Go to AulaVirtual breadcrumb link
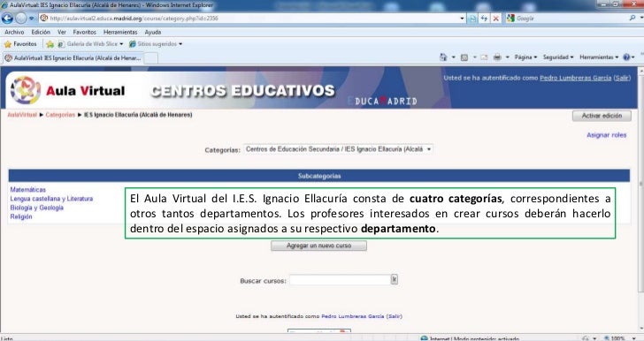Screen dimensions: 644x341 tap(22, 115)
